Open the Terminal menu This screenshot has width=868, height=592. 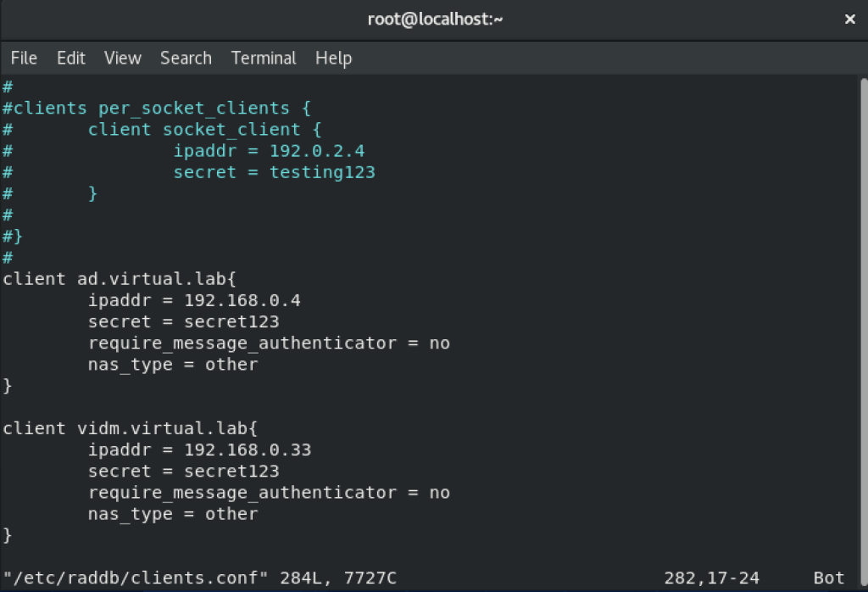pyautogui.click(x=264, y=58)
